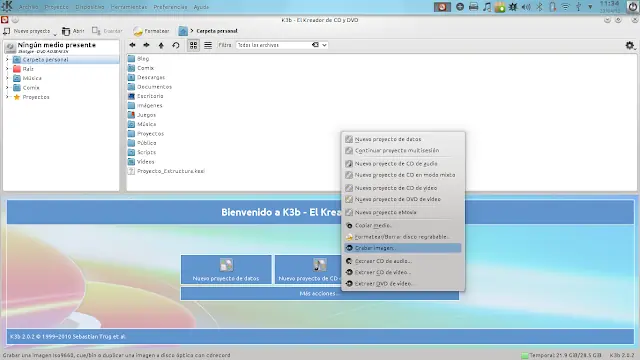The image size is (640, 360).
Task: Click the filter text field
Action: (x=273, y=45)
